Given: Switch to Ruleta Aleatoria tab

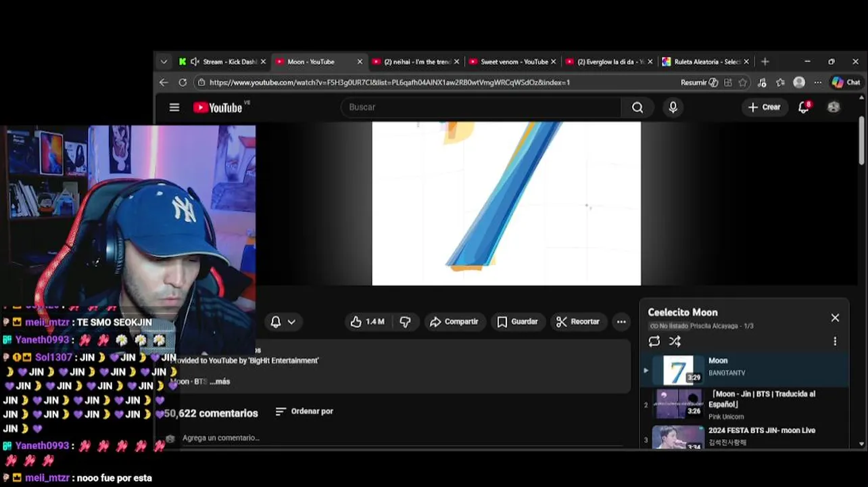Looking at the screenshot, I should [707, 62].
